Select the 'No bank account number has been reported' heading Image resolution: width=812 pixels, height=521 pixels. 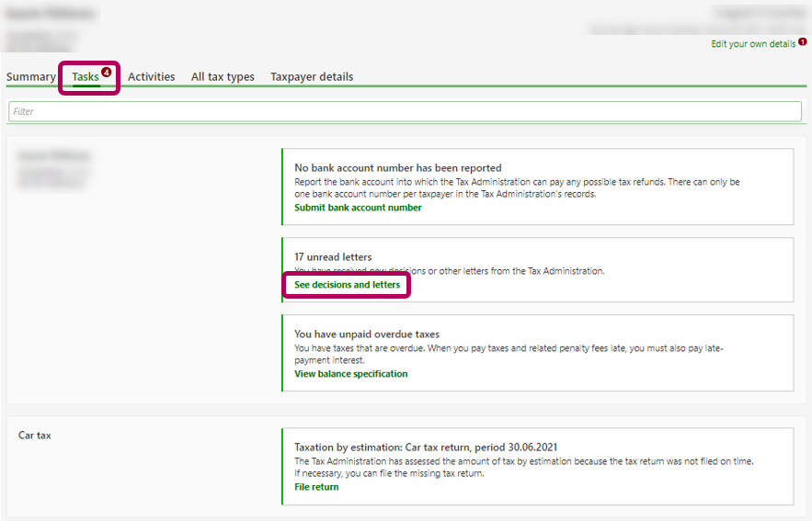[x=397, y=168]
